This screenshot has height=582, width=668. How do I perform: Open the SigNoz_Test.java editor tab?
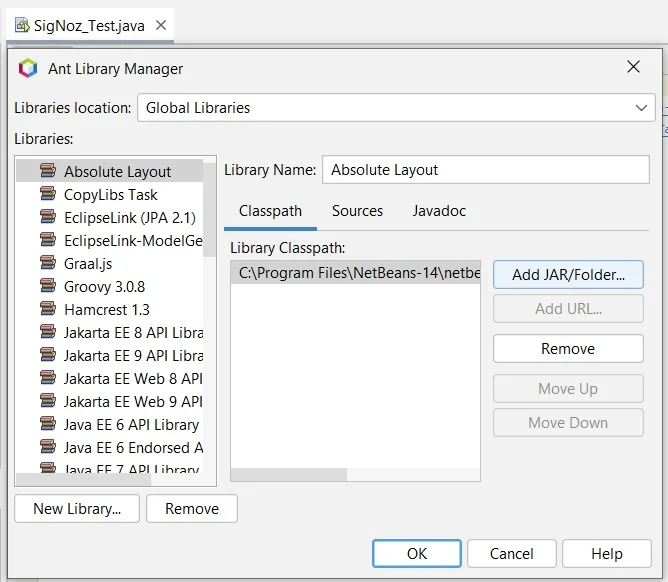89,26
